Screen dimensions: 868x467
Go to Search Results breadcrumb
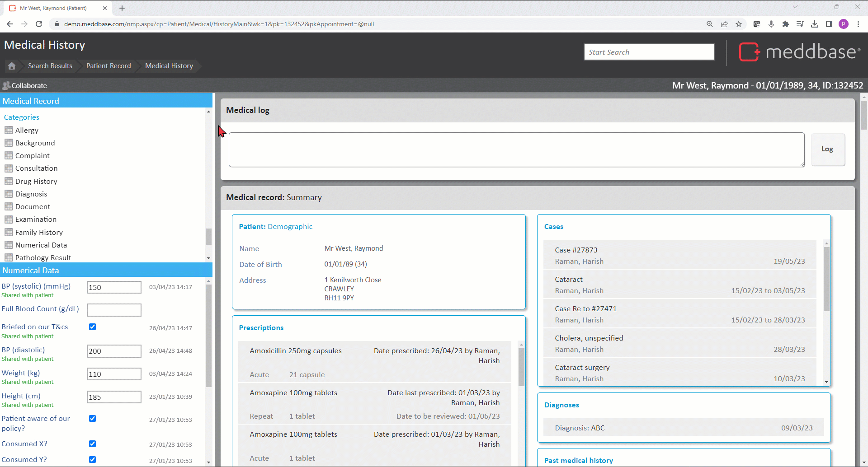[x=50, y=66]
